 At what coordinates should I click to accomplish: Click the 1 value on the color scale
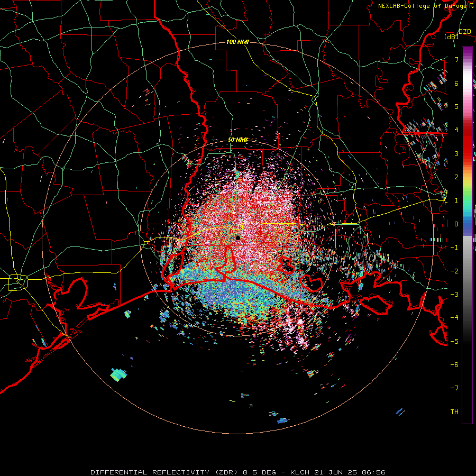tap(456, 200)
